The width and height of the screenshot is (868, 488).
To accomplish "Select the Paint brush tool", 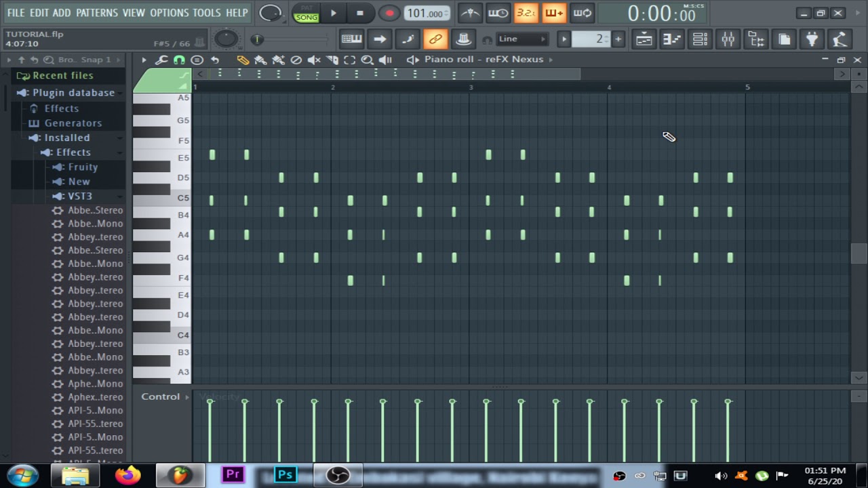I will point(260,60).
